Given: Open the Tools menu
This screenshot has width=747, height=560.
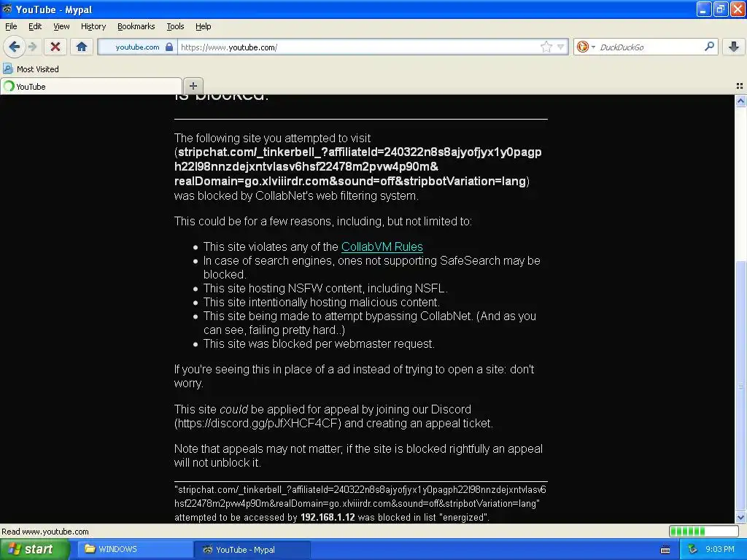Looking at the screenshot, I should [x=175, y=26].
